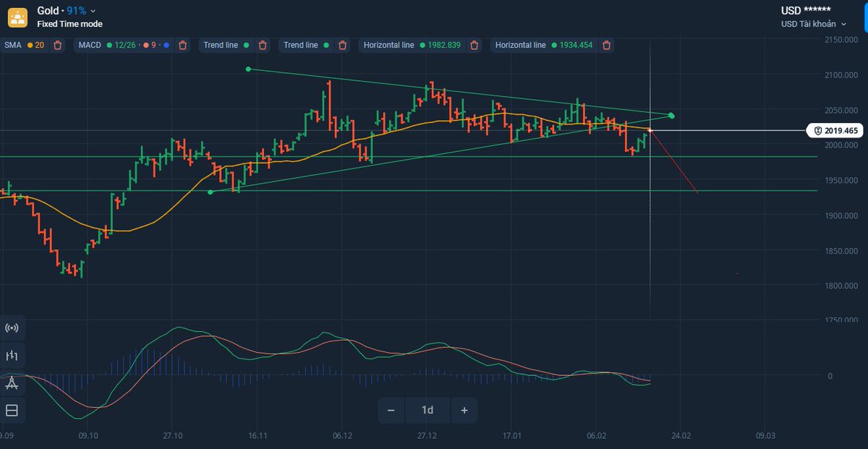This screenshot has height=449, width=868.
Task: Select the lower trend line's left endpoint handle
Action: click(x=210, y=192)
